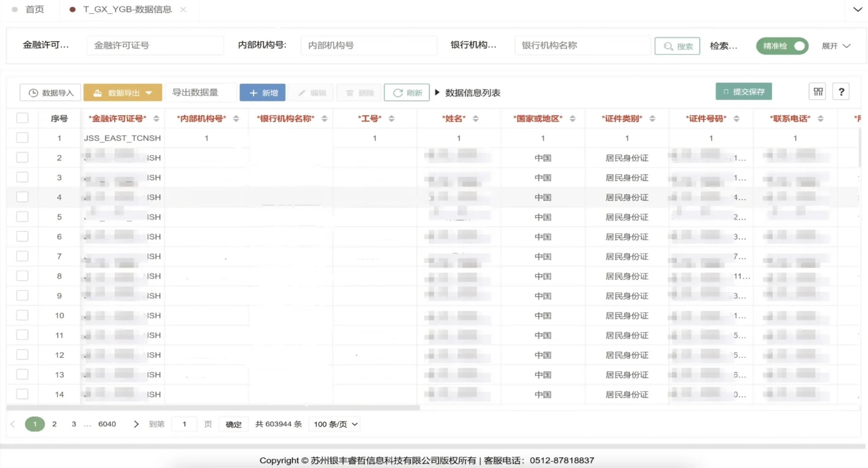
Task: Select the T_GX_YGB-数据信息 tab
Action: click(x=127, y=10)
